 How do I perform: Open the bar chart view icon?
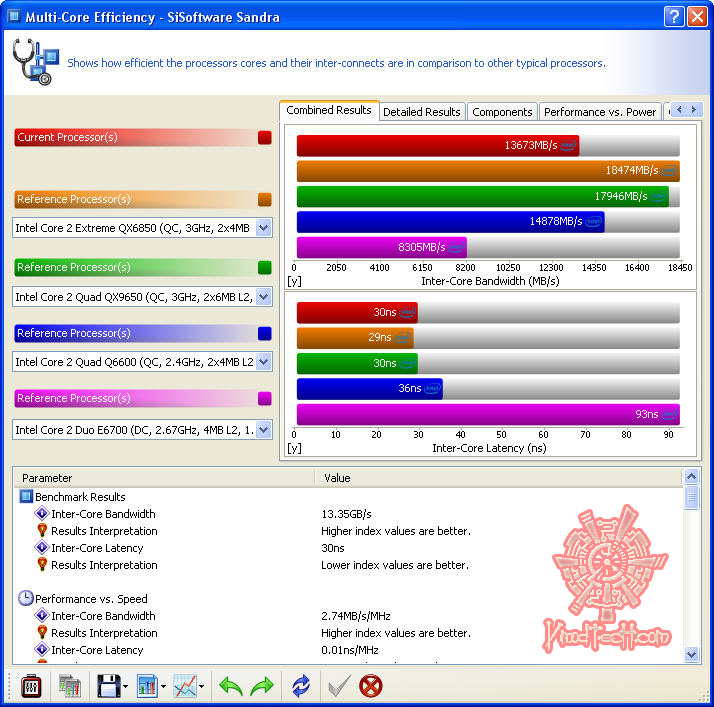pos(147,686)
